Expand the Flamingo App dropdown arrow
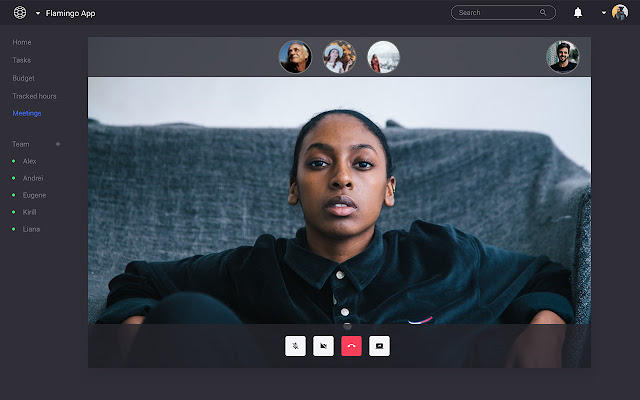This screenshot has width=640, height=400. pyautogui.click(x=38, y=13)
